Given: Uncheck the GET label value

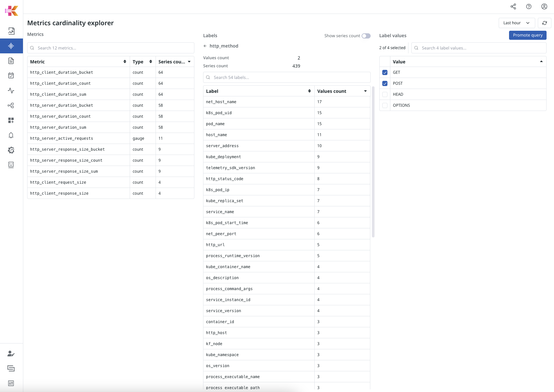Looking at the screenshot, I should (385, 72).
